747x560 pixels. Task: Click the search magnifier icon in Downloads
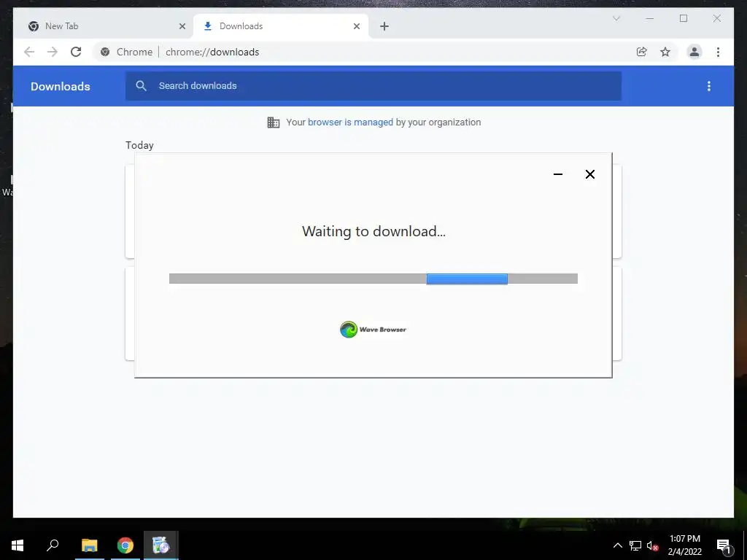click(x=141, y=86)
